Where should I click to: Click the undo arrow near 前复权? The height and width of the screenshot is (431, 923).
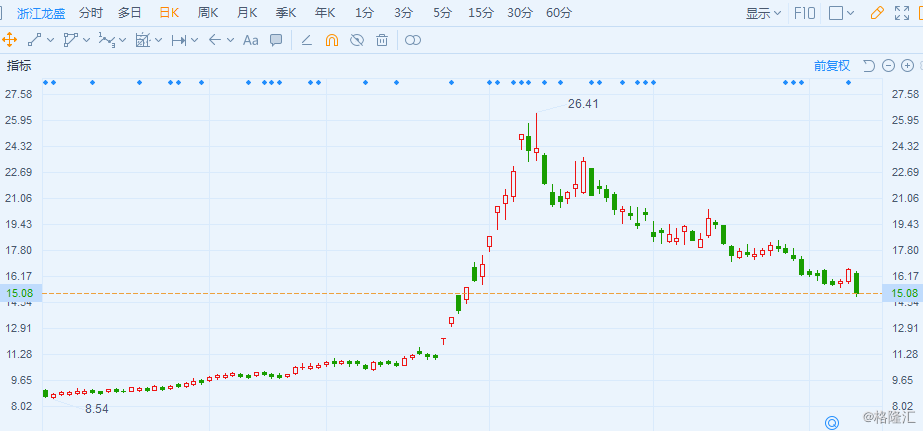tap(868, 66)
